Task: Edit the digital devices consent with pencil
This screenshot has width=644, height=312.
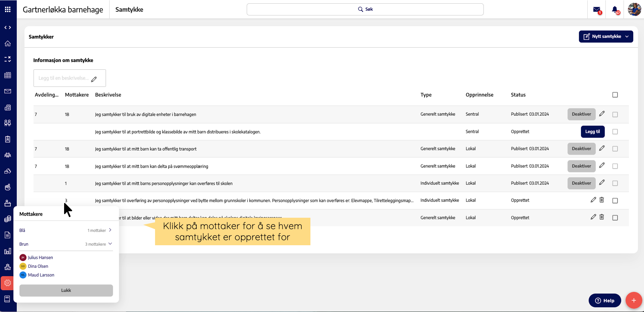Action: (602, 114)
